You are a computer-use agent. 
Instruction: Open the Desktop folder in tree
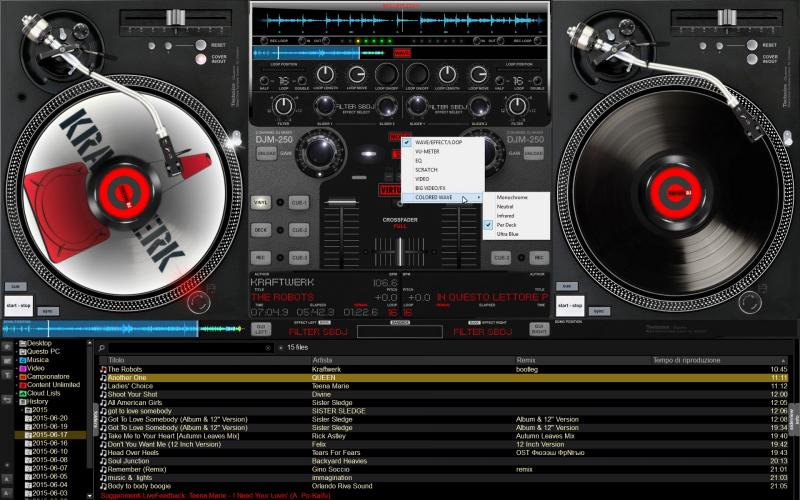point(39,343)
